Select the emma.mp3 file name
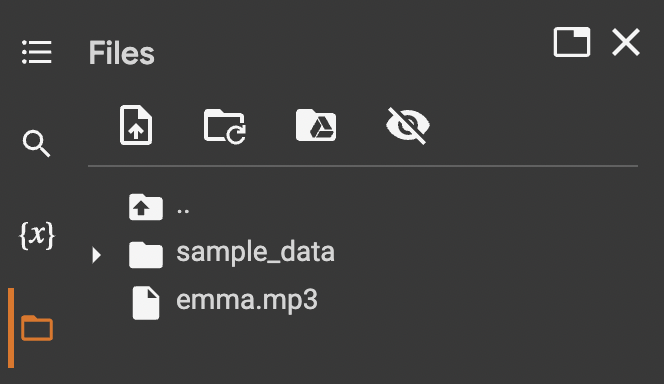This screenshot has width=664, height=384. click(x=247, y=300)
